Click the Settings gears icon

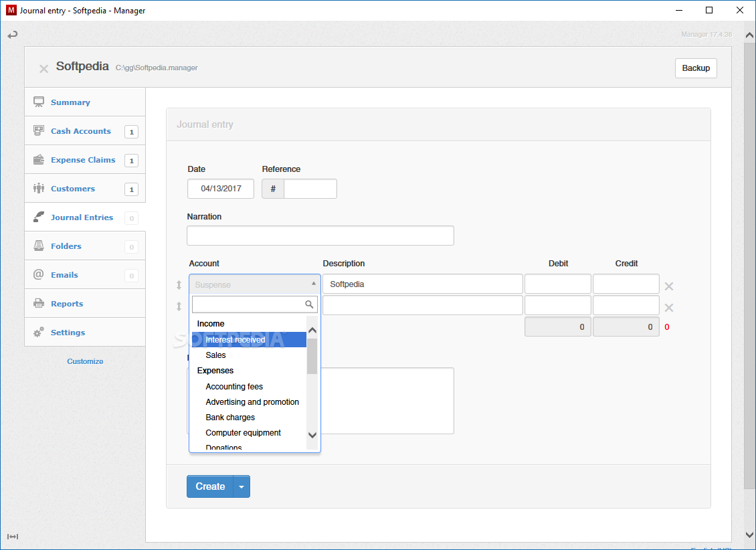(x=39, y=332)
